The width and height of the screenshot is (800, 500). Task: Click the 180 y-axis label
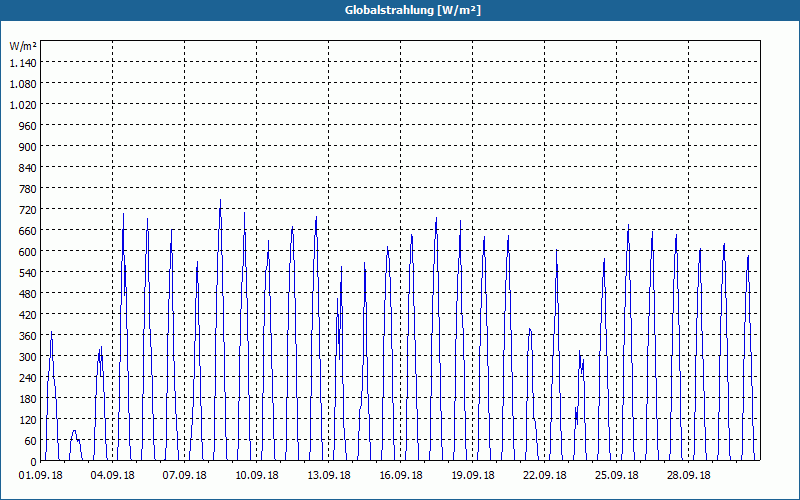(x=29, y=398)
